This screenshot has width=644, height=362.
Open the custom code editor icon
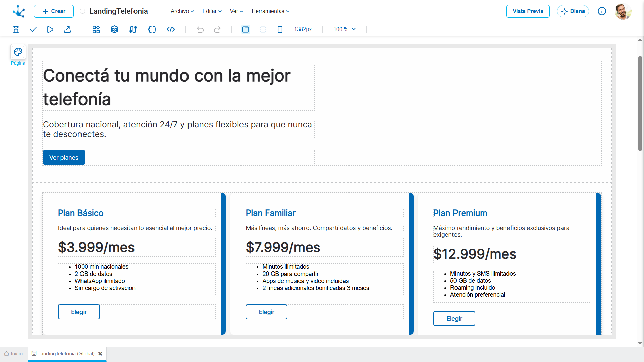point(152,29)
